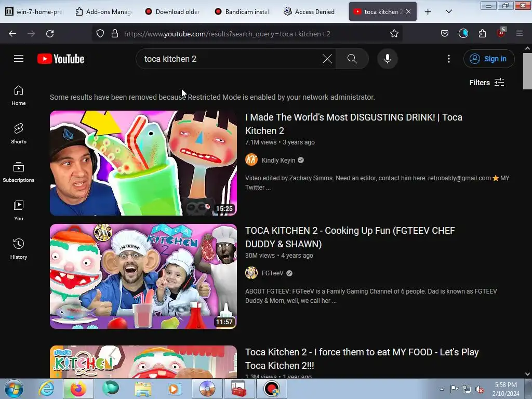Open YouTube settings three-dot menu
Viewport: 532px width, 399px height.
pos(449,59)
